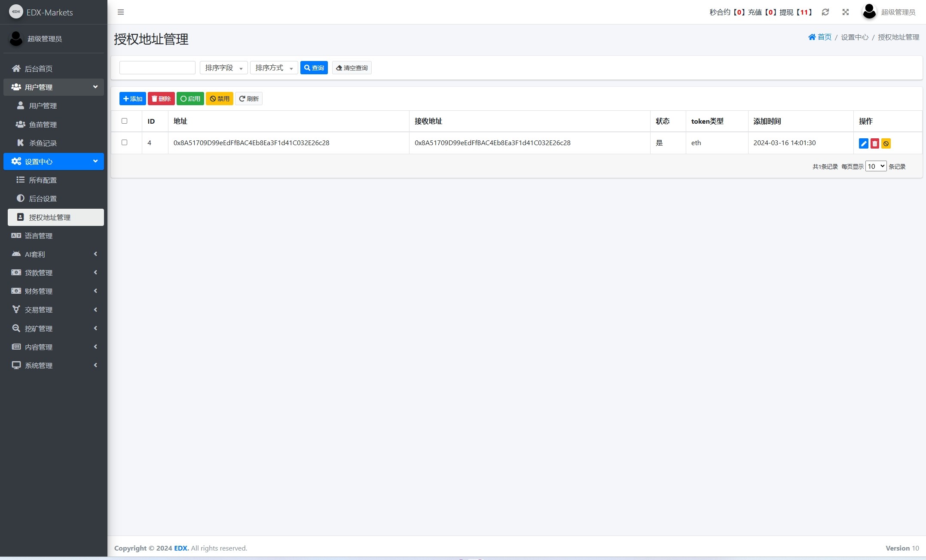Click the search text input field

[157, 68]
